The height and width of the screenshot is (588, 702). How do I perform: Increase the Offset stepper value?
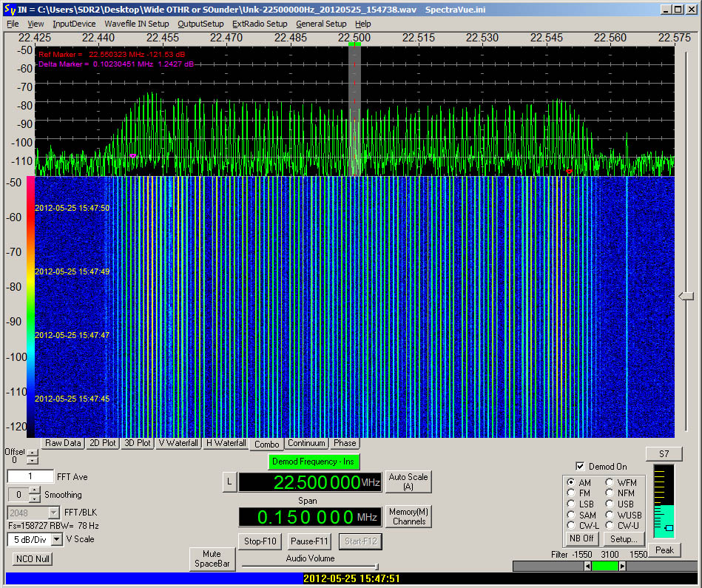coord(33,453)
